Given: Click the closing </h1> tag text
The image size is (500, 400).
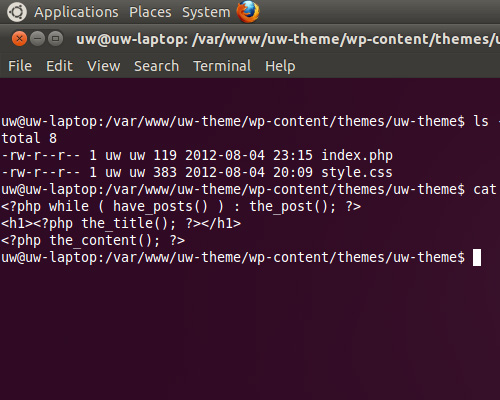Looking at the screenshot, I should click(221, 223).
